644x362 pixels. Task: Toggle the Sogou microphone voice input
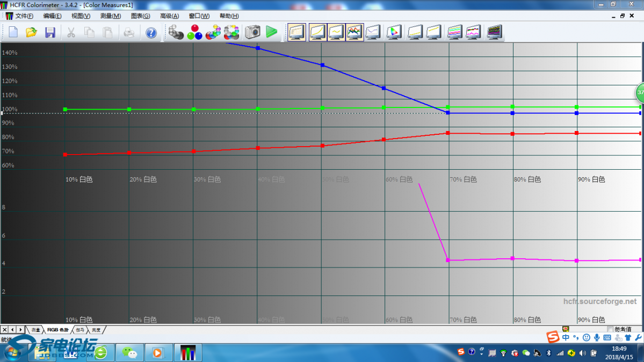click(x=597, y=338)
